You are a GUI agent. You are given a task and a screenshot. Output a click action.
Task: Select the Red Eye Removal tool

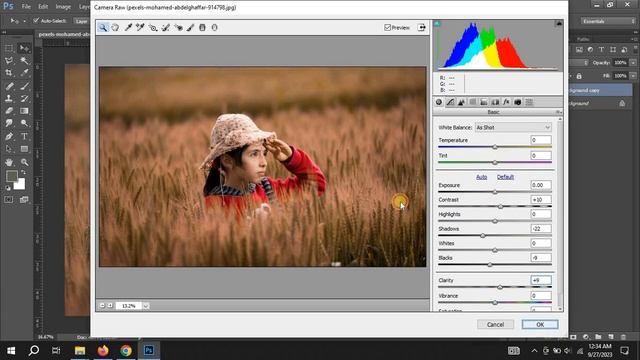(178, 27)
